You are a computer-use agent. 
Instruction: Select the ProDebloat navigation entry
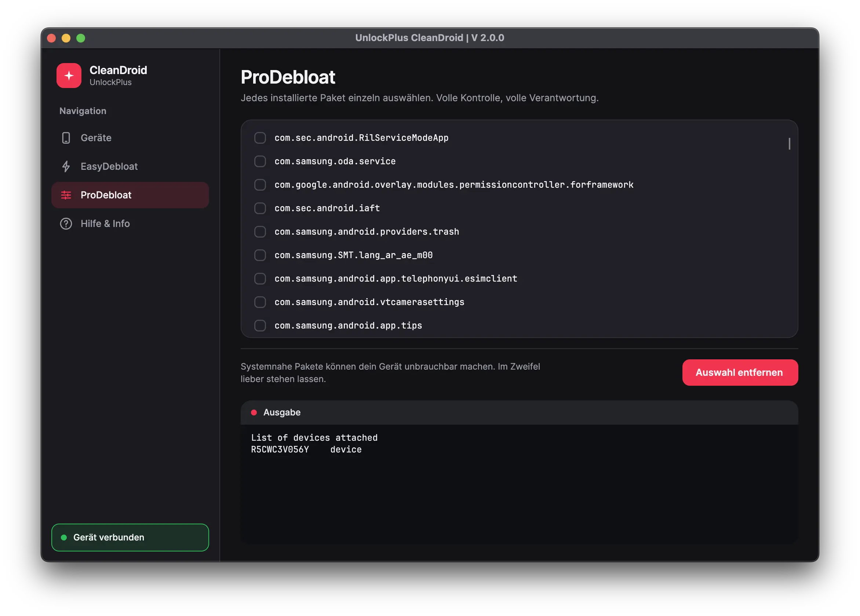coord(130,195)
